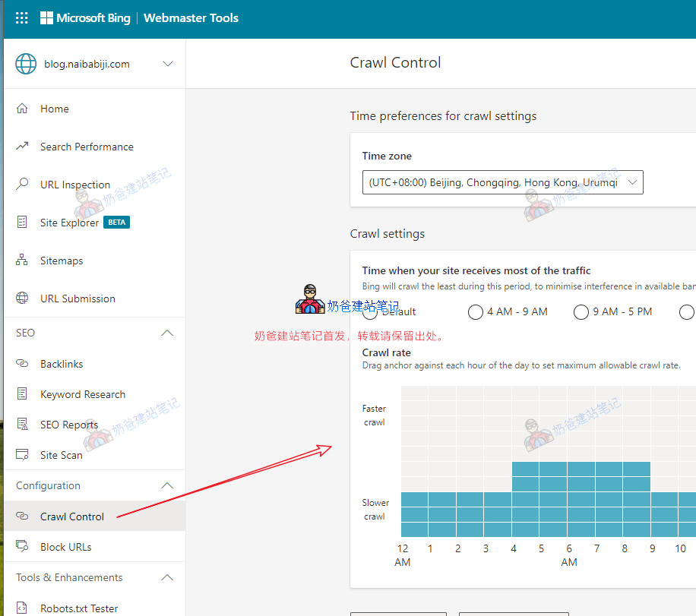
Task: Select the 9 AM - 5 PM option
Action: pyautogui.click(x=581, y=311)
